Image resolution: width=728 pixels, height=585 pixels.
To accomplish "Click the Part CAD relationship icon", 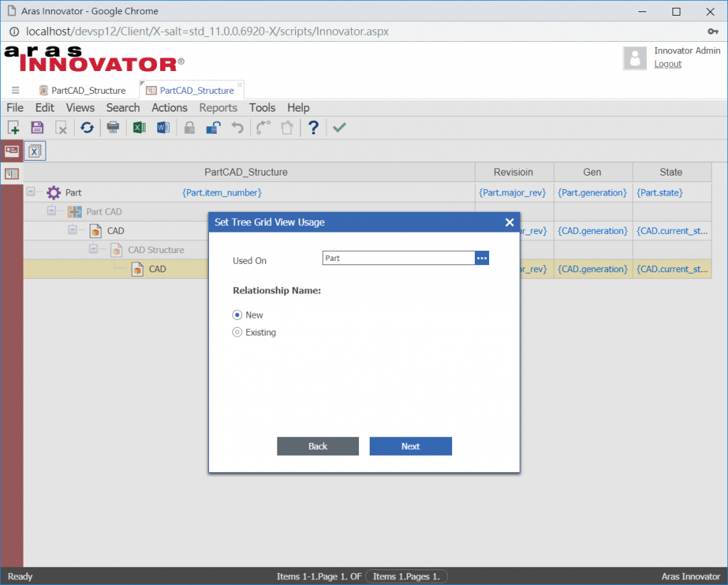I will coord(74,212).
